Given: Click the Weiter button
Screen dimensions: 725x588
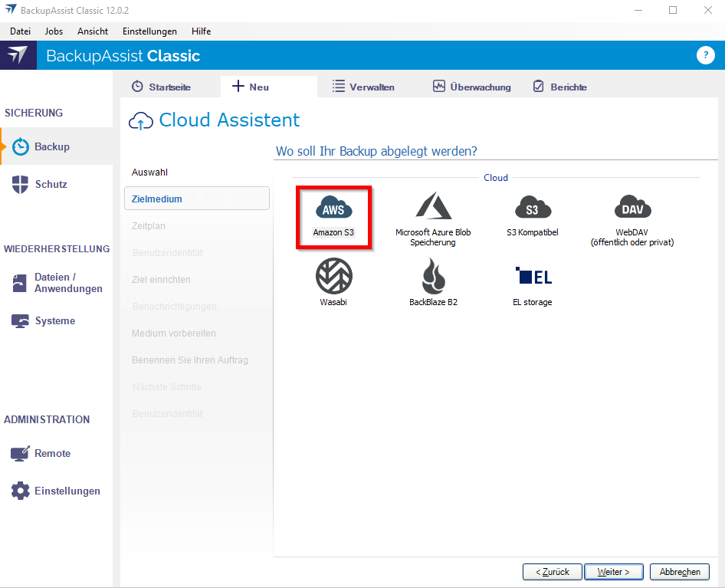Looking at the screenshot, I should [x=613, y=572].
